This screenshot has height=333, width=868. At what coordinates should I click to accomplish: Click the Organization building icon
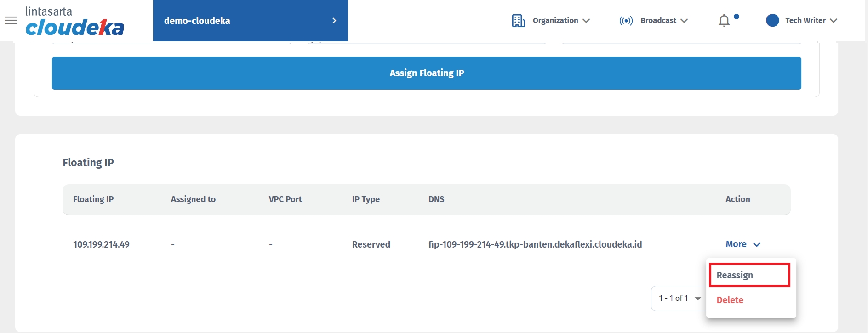518,21
